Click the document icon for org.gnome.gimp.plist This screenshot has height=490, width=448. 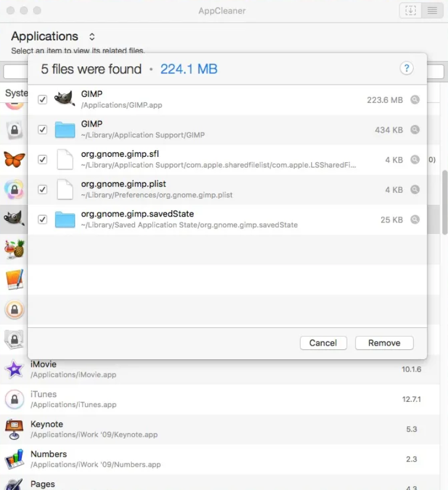click(x=65, y=189)
